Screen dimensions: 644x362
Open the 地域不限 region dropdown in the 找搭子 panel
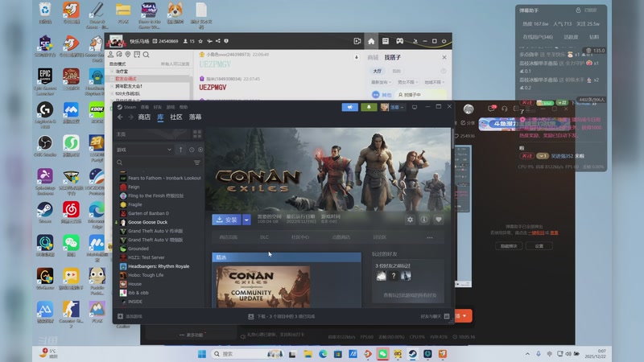[435, 83]
